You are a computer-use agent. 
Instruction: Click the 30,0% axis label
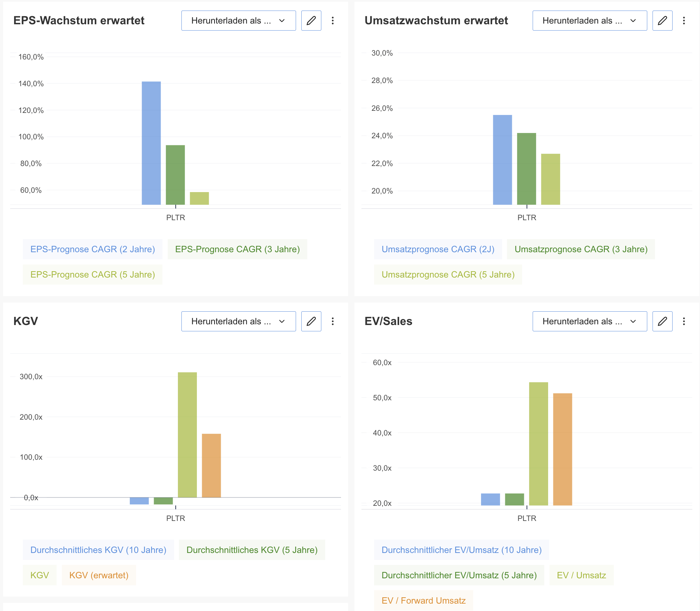click(382, 53)
